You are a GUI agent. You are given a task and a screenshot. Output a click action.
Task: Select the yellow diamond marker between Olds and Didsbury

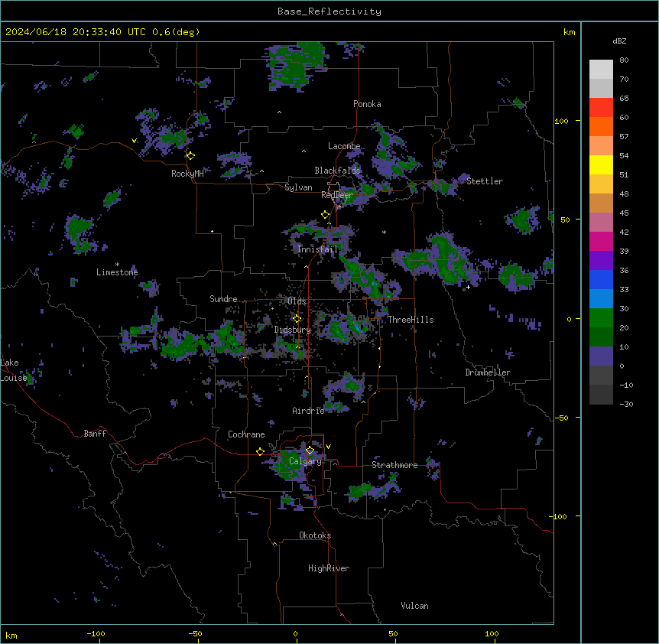(x=297, y=319)
